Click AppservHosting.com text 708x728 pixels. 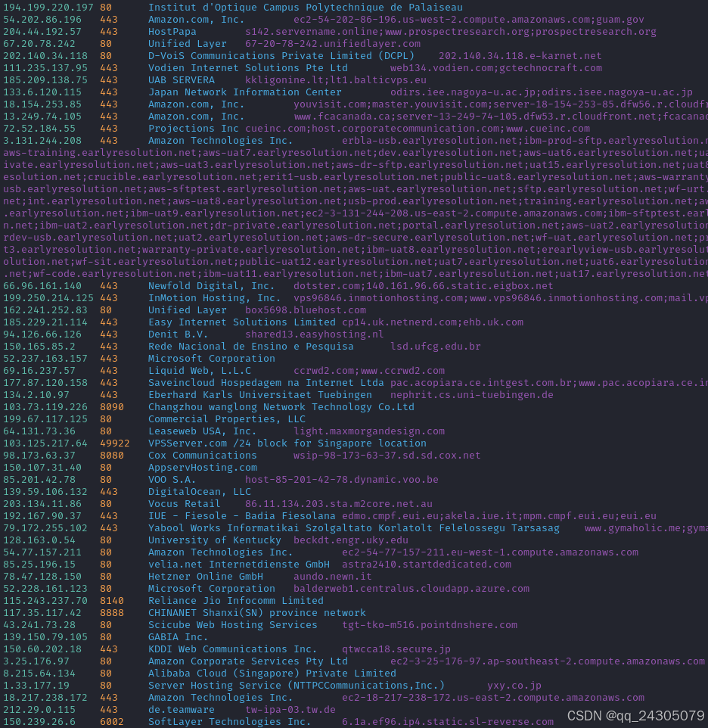point(202,467)
